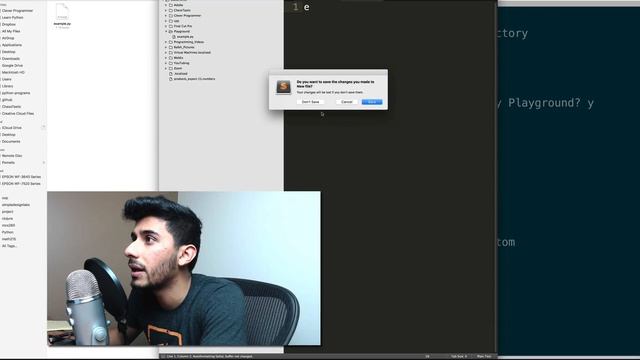
Task: Click the Zoom folder icon in Sublime sidebar
Action: click(x=171, y=69)
